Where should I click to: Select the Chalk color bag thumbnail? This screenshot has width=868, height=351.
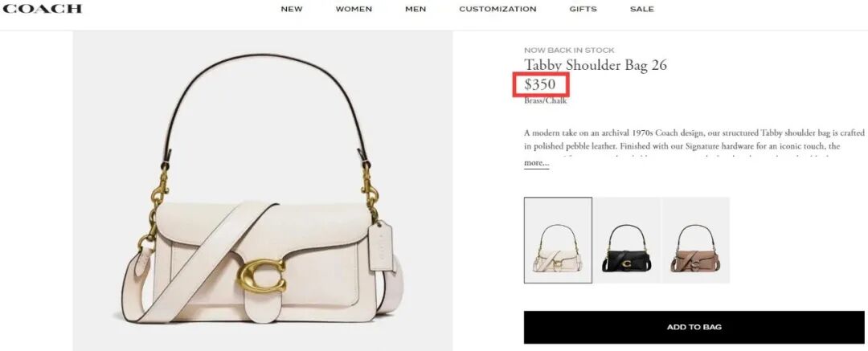tap(558, 240)
